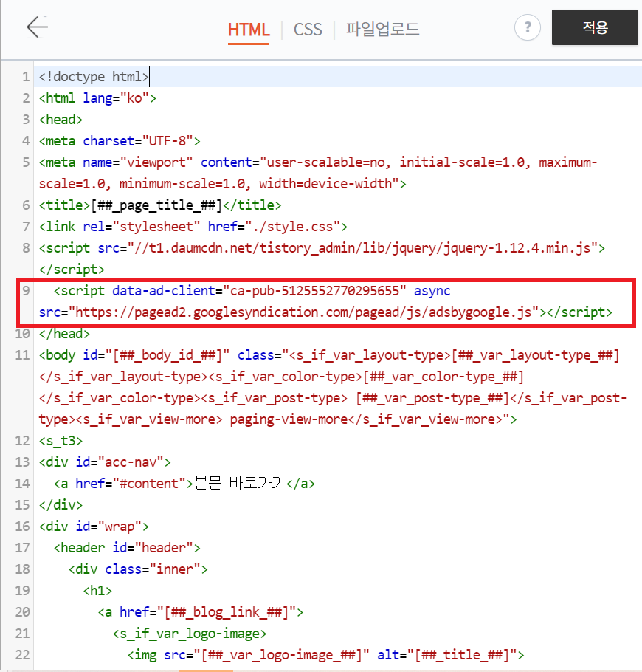
Task: Click the link rel="stylesheet" line
Action: tap(193, 227)
